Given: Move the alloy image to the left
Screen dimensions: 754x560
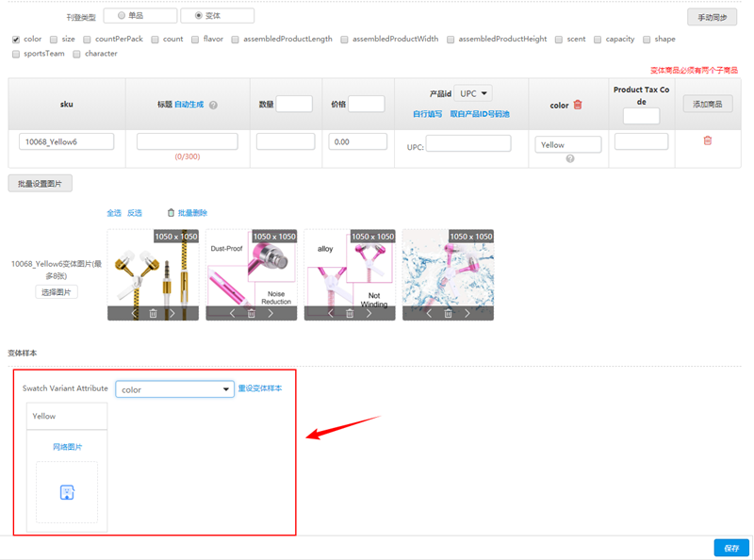Looking at the screenshot, I should point(330,313).
